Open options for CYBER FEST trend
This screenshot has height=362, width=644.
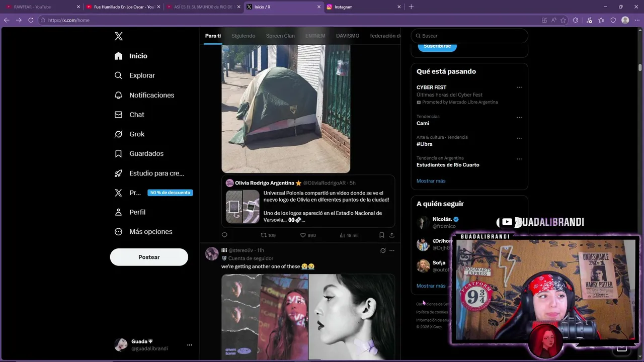point(519,87)
